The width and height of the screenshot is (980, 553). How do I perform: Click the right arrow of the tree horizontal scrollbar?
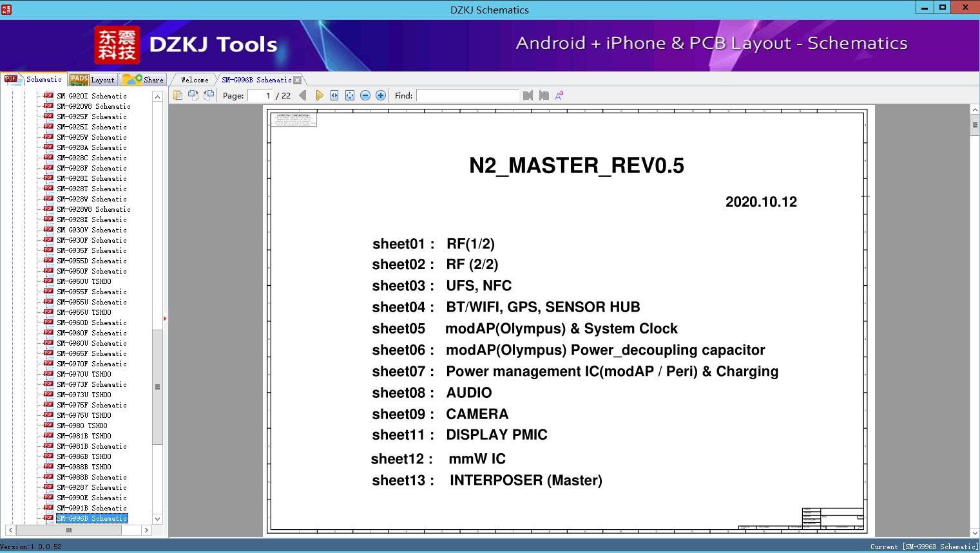pyautogui.click(x=146, y=530)
